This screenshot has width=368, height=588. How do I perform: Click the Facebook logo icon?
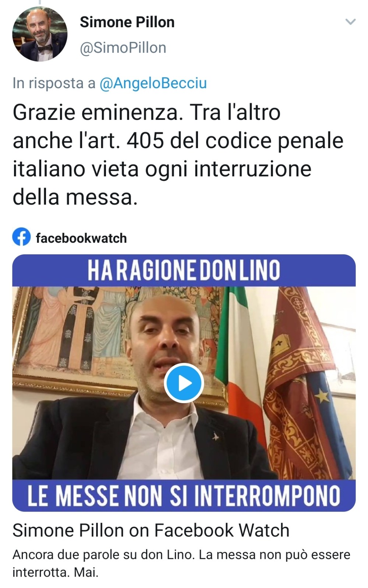21,237
